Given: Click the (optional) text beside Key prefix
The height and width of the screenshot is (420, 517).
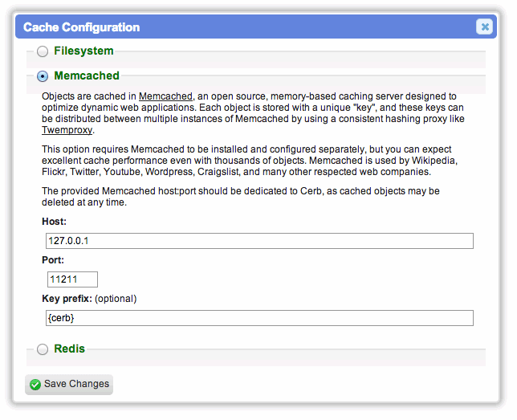Looking at the screenshot, I should [x=116, y=299].
